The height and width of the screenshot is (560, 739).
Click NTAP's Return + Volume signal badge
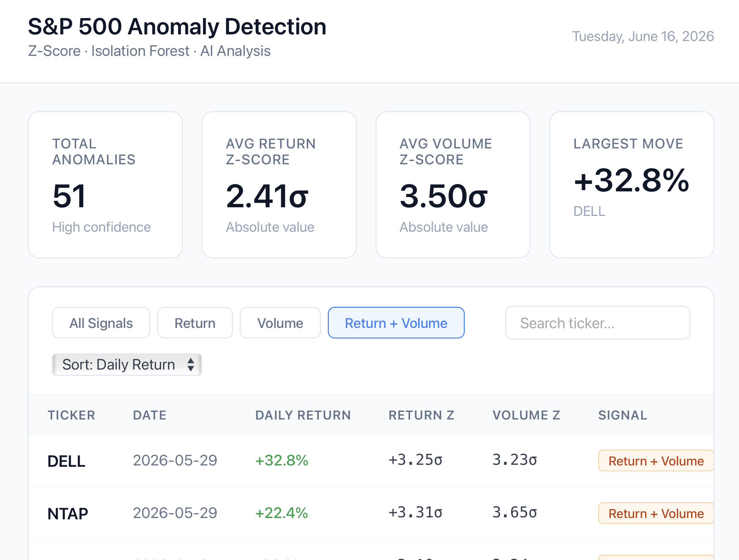(656, 513)
